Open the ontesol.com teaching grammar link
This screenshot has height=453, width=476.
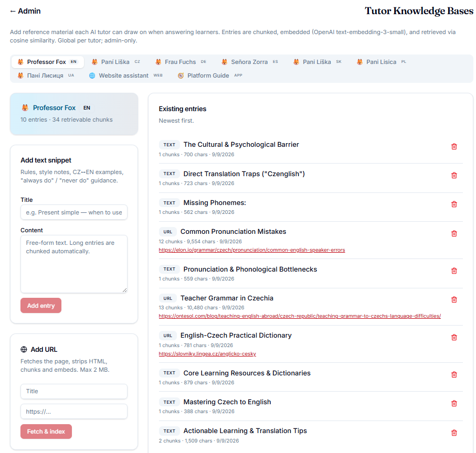[300, 316]
